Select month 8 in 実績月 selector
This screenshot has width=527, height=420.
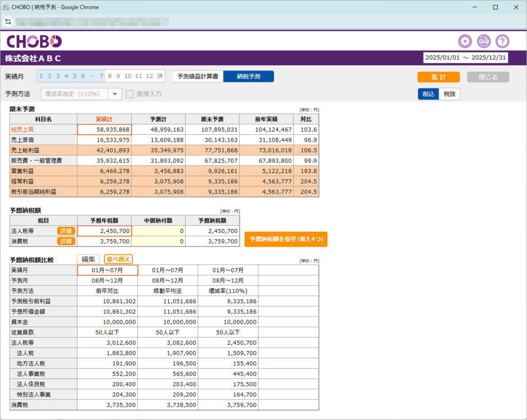click(110, 76)
